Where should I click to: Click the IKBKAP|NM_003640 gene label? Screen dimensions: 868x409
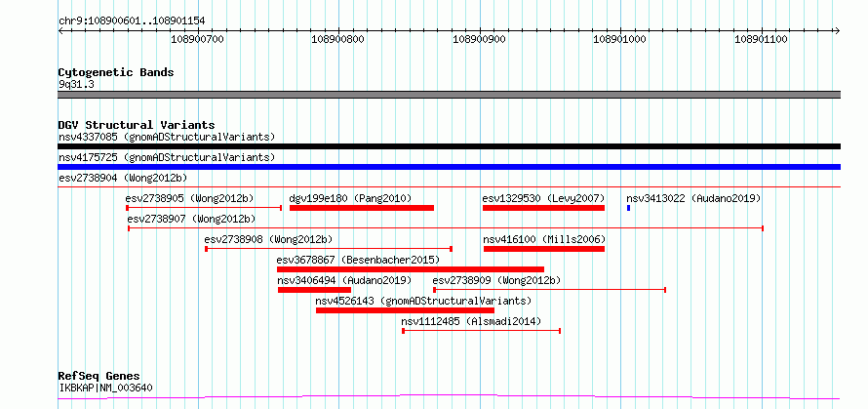(105, 388)
